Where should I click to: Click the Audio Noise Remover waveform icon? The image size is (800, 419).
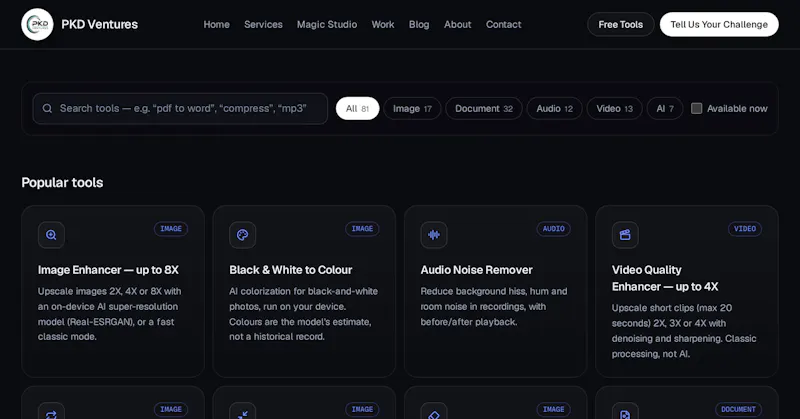[434, 235]
